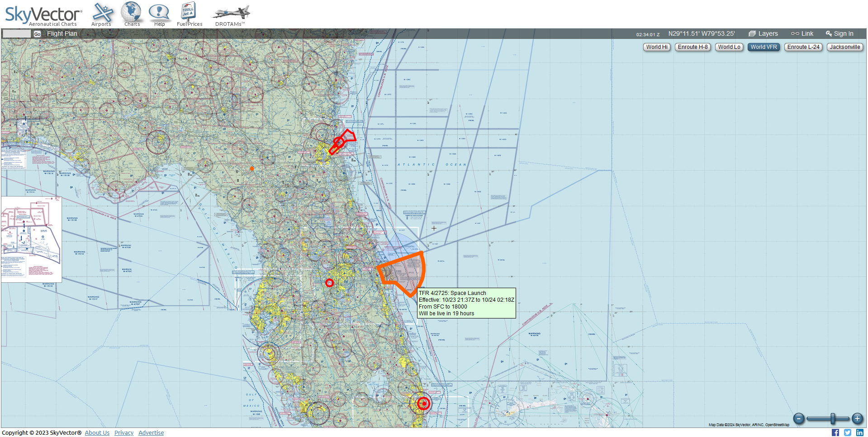868x437 pixels.
Task: Click the Go button beside search box
Action: click(37, 34)
